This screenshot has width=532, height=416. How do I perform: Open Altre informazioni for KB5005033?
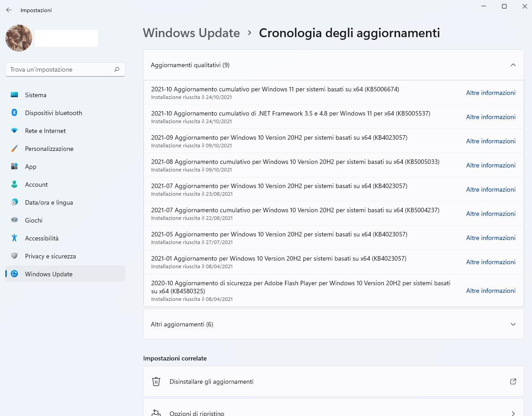coord(490,165)
